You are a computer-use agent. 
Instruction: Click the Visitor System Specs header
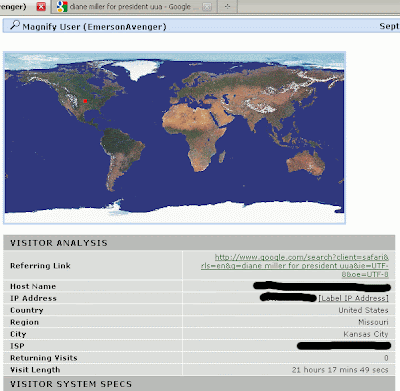199,384
